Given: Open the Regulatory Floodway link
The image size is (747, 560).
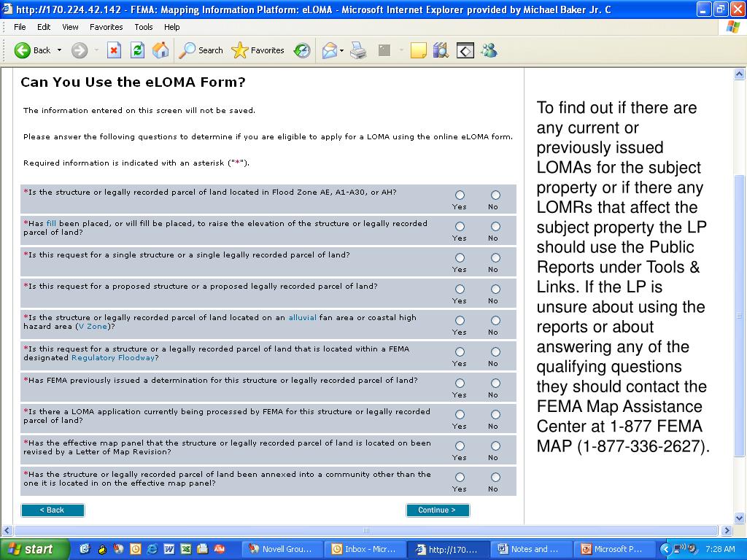Looking at the screenshot, I should (113, 357).
